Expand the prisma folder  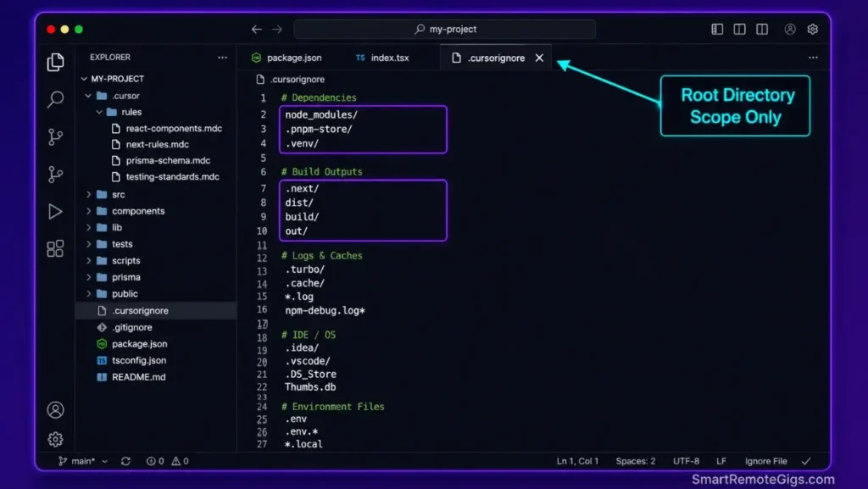pos(88,278)
